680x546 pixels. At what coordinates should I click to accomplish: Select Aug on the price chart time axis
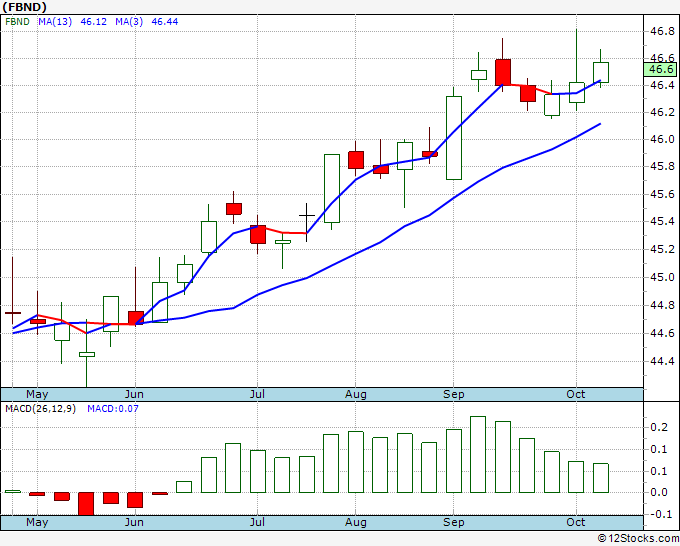356,394
